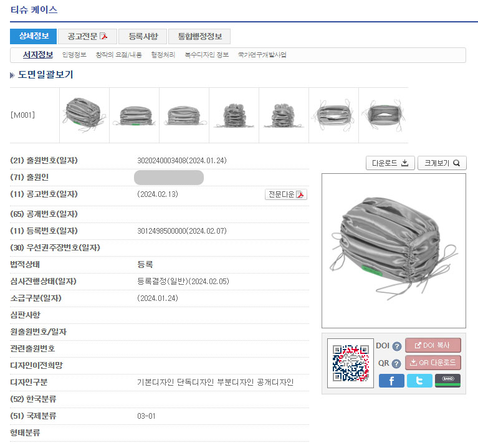Copy the DOI with DOI 복사

click(433, 346)
